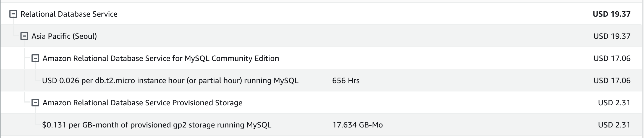The image size is (644, 138).
Task: Click the 656 Hrs usage value
Action: pyautogui.click(x=346, y=81)
